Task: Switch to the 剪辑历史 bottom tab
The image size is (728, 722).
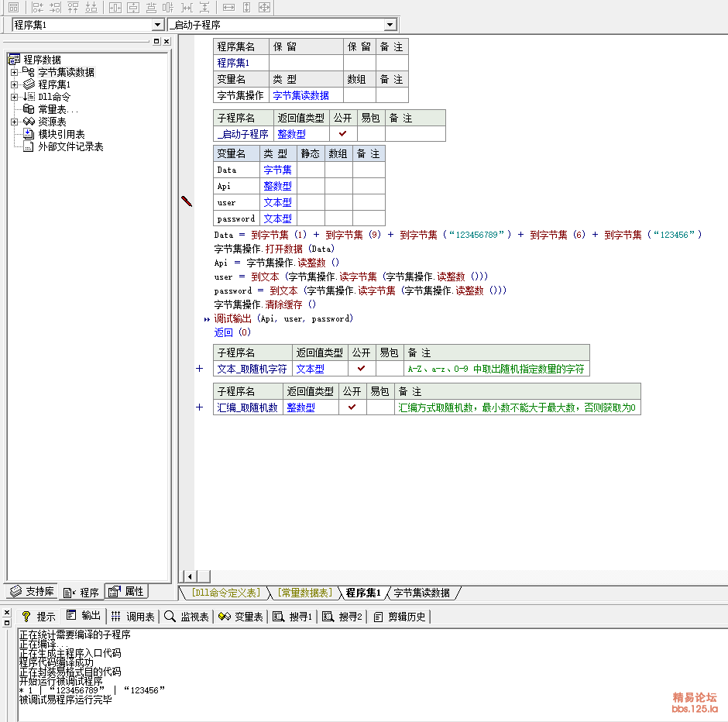Action: (x=400, y=616)
